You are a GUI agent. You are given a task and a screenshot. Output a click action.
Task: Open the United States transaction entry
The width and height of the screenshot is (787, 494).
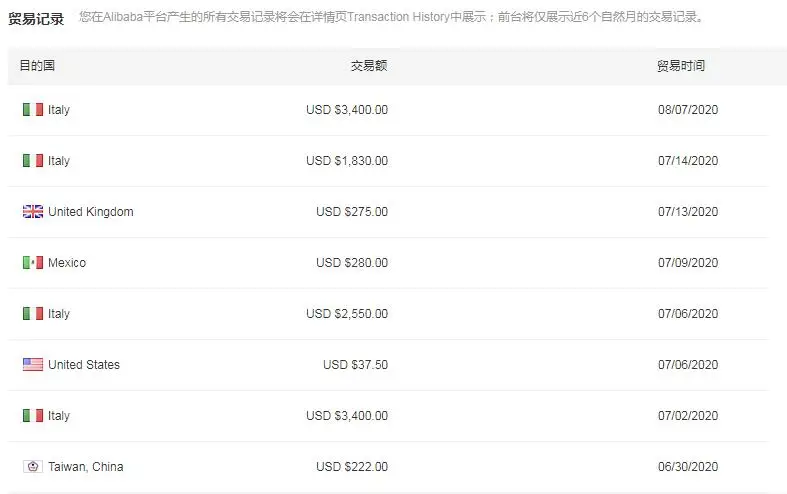pyautogui.click(x=84, y=365)
